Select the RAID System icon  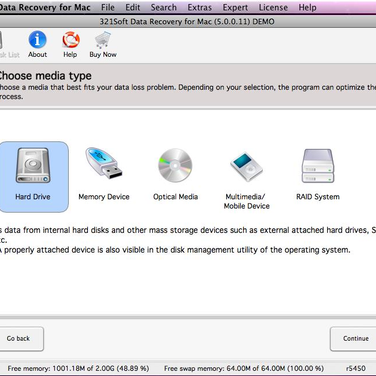(x=318, y=166)
